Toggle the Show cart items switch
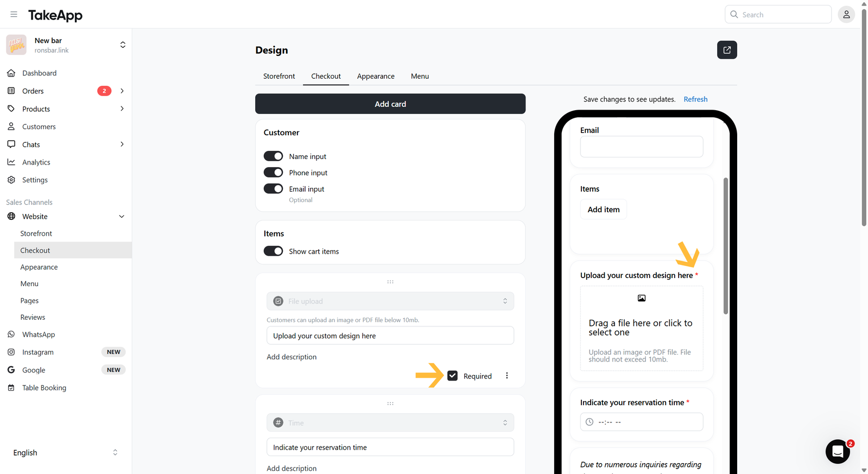The width and height of the screenshot is (868, 474). pos(274,251)
